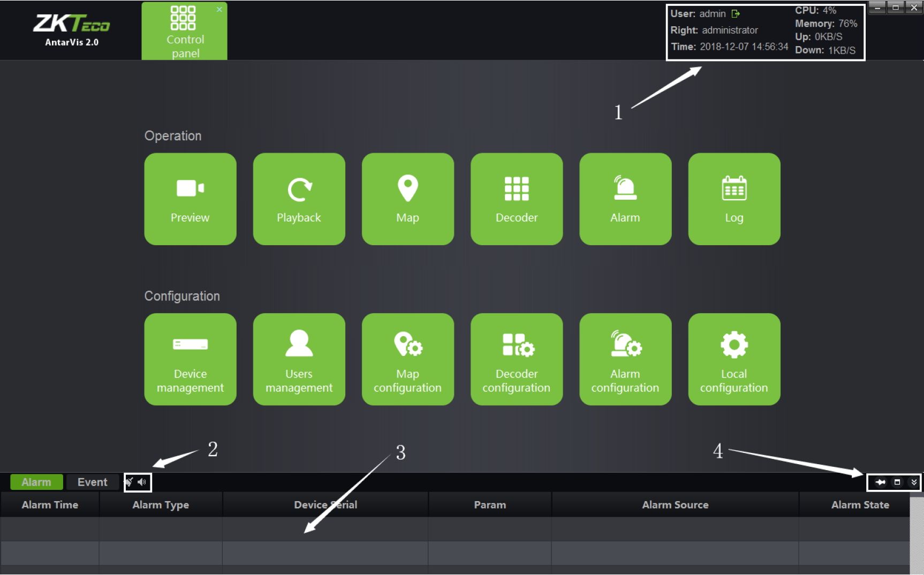Launch the Playback module
This screenshot has height=575, width=924.
click(299, 199)
